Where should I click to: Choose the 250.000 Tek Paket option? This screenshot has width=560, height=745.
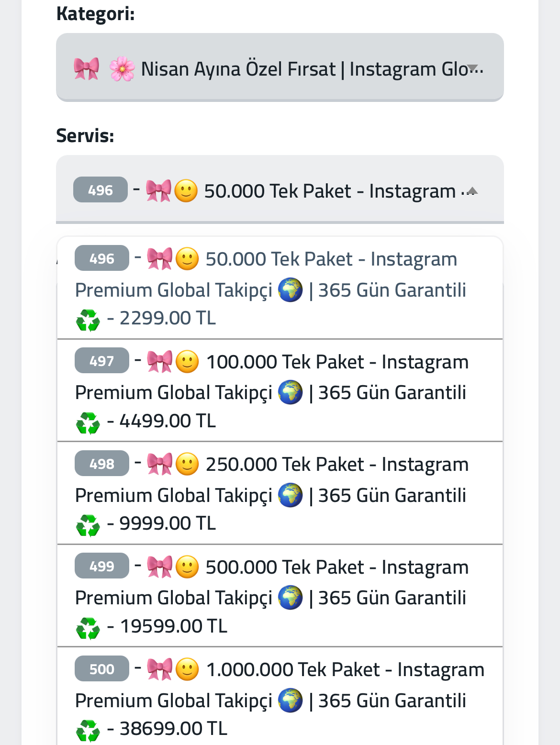point(280,493)
